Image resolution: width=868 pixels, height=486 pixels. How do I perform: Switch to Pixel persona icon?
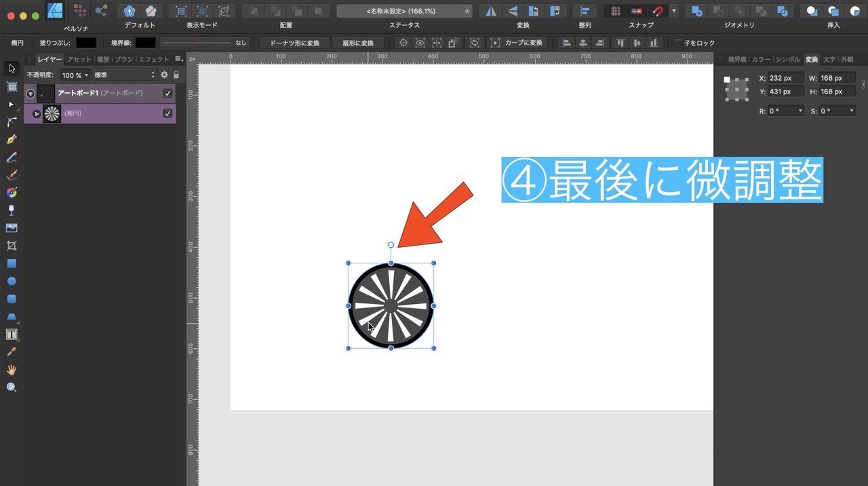tap(80, 11)
